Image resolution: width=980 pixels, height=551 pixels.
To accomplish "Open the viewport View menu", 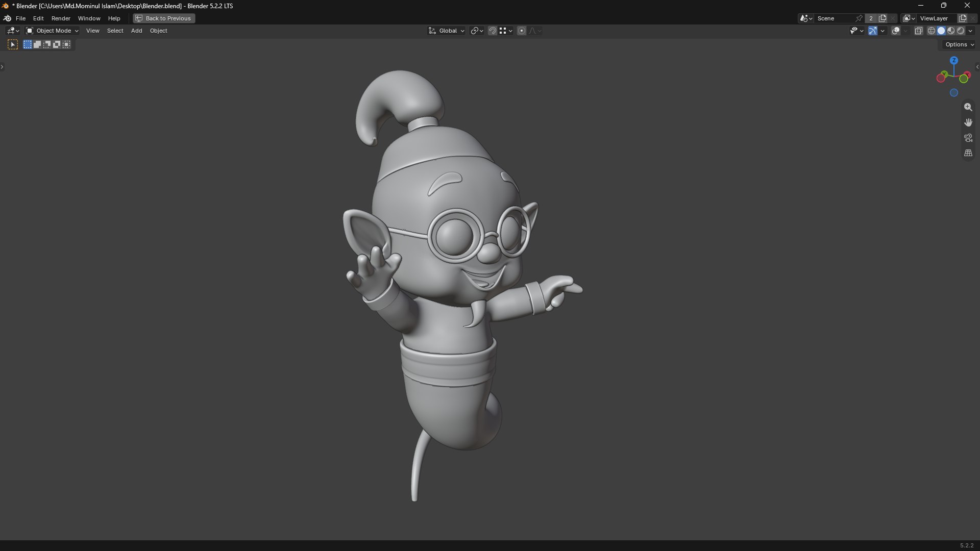I will tap(92, 31).
